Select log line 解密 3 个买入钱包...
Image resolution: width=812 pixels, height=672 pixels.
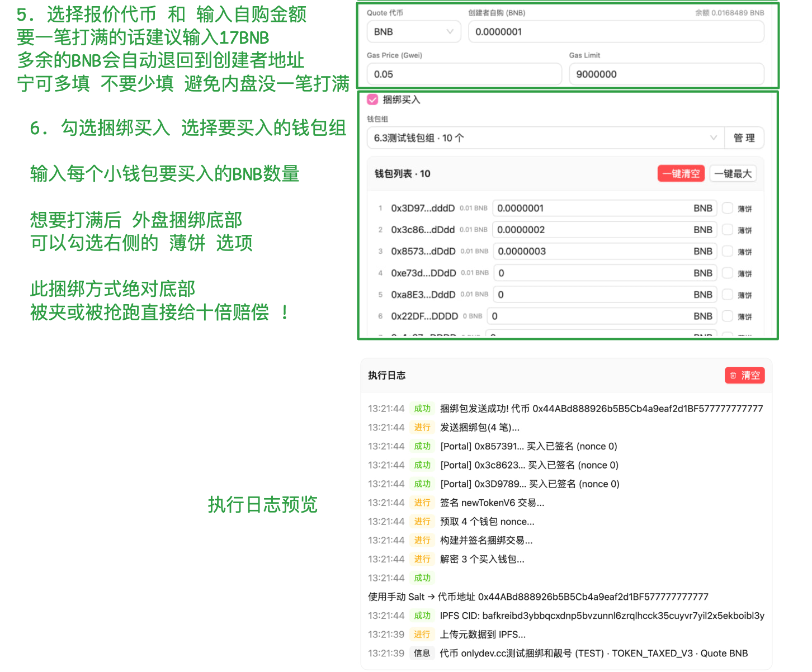446,559
